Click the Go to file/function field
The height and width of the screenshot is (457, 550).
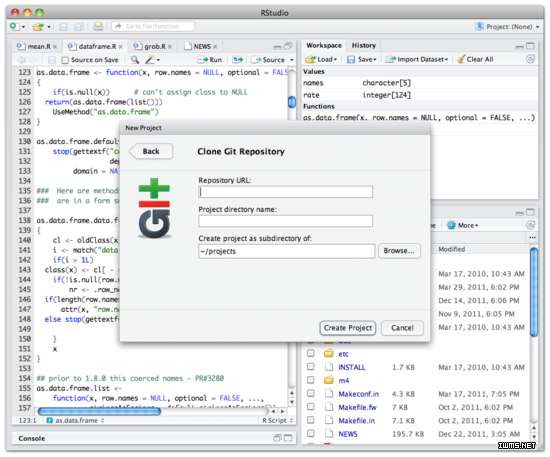pyautogui.click(x=153, y=26)
